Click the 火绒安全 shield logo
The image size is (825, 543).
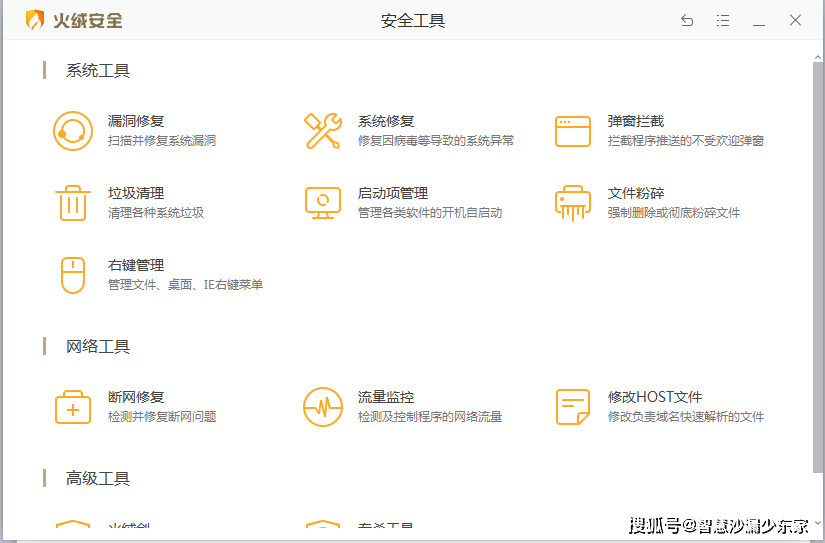pos(35,20)
